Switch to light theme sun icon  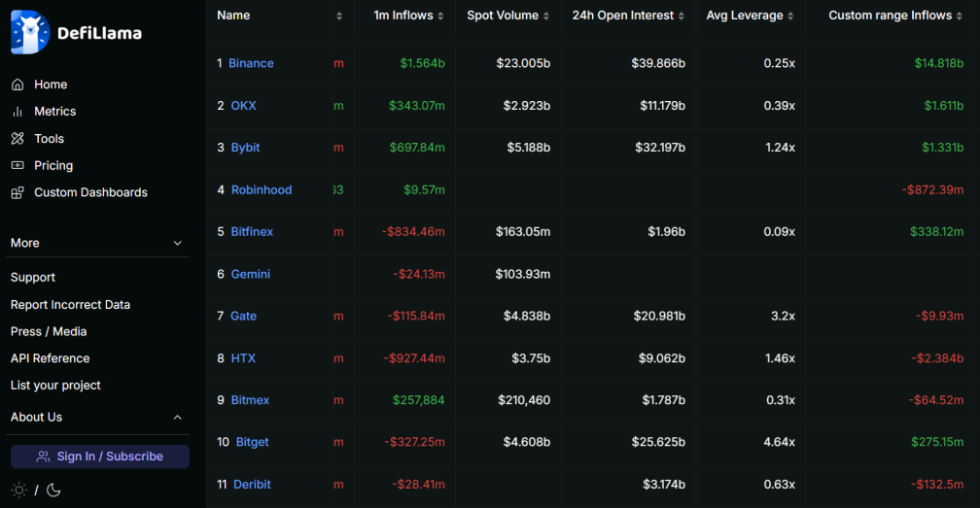click(18, 490)
